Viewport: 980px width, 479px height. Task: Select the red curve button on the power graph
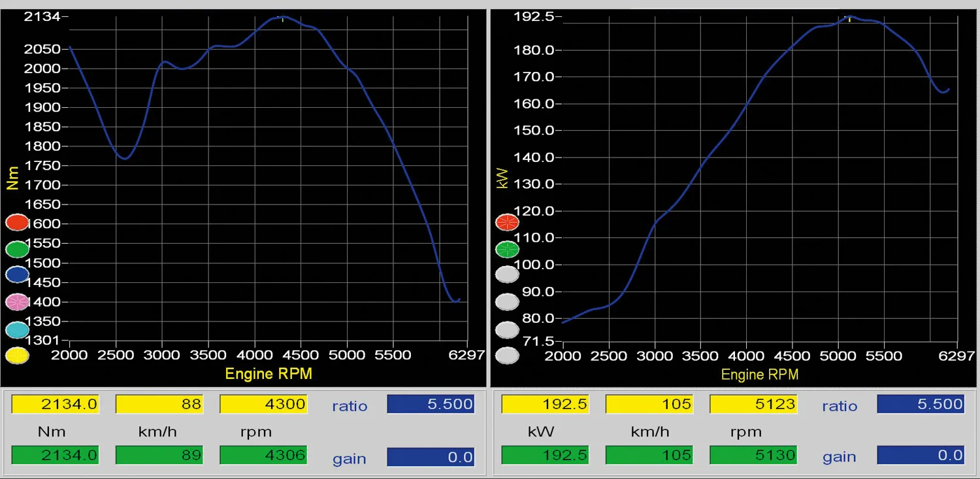507,222
